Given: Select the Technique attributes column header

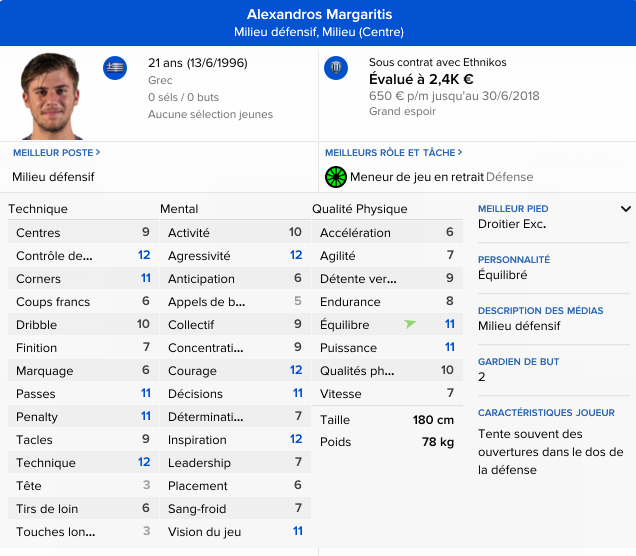Looking at the screenshot, I should coord(38,209).
